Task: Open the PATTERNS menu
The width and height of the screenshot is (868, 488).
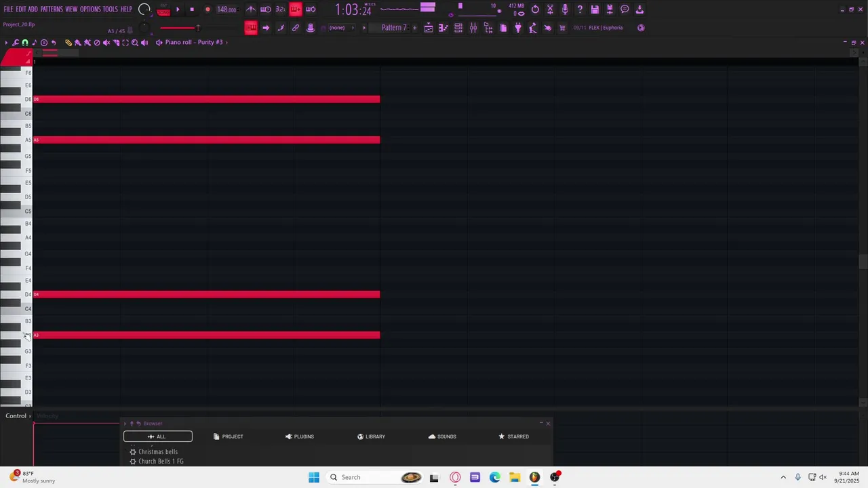Action: [x=52, y=9]
